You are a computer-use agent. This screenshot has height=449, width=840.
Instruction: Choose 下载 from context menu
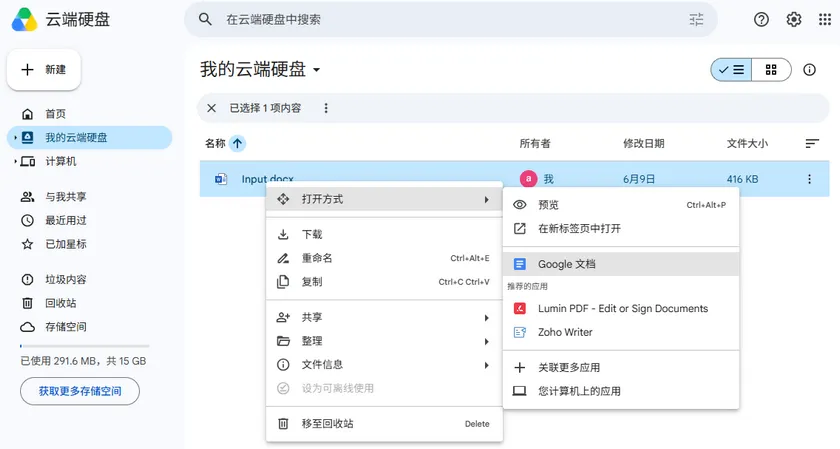point(384,234)
